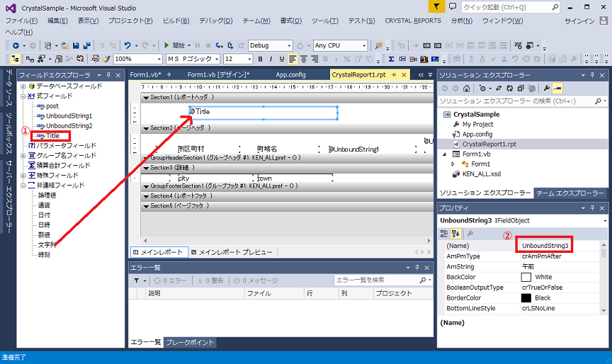Click the Undo arrow icon
This screenshot has width=612, height=364.
pyautogui.click(x=127, y=45)
